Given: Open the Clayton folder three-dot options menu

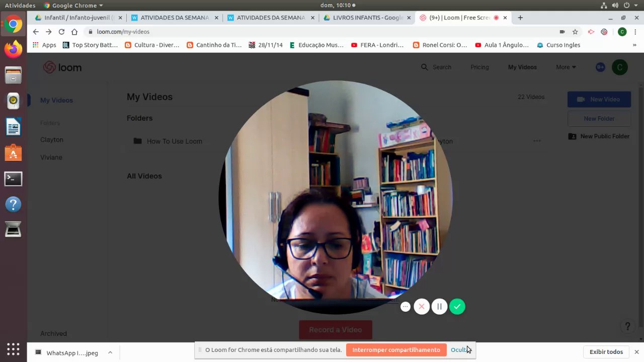Looking at the screenshot, I should tap(537, 141).
